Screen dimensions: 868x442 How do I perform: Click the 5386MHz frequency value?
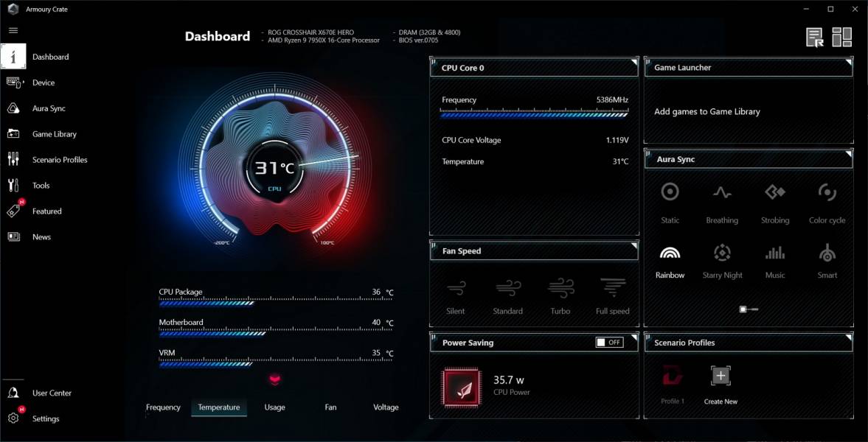612,100
